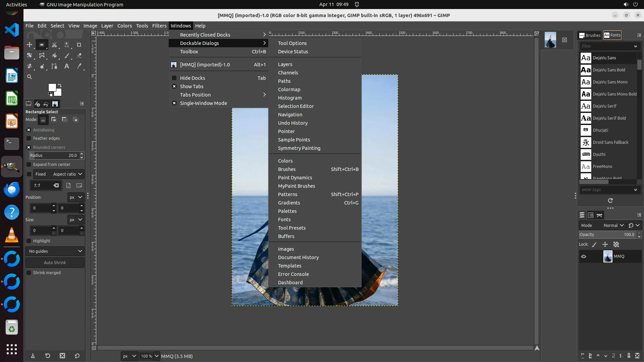Enable the Feather edges checkbox
The width and height of the screenshot is (644, 362).
tap(29, 138)
